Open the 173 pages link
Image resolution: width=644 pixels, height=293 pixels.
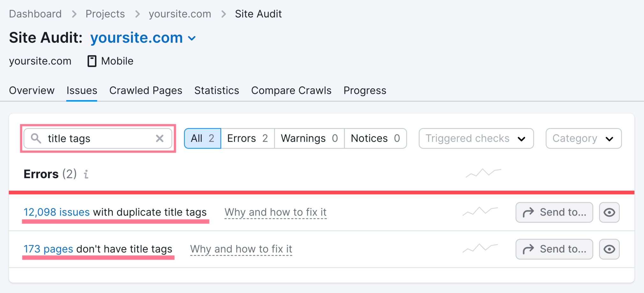[48, 249]
